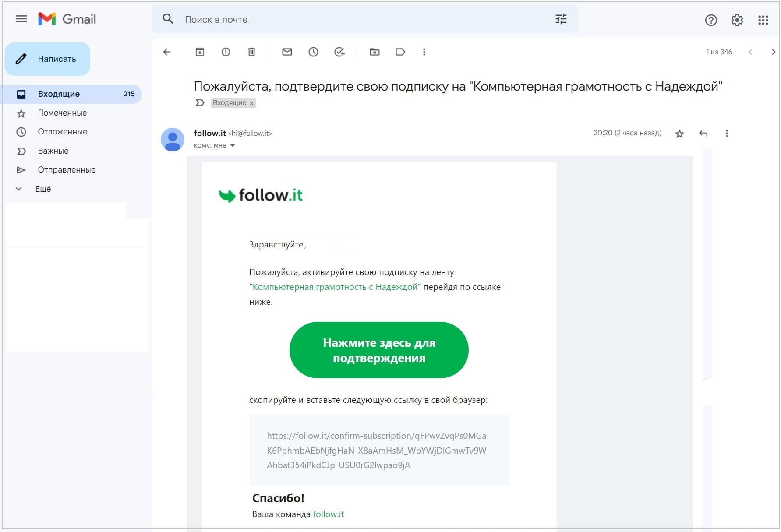Open the labels icon in toolbar

pos(400,52)
